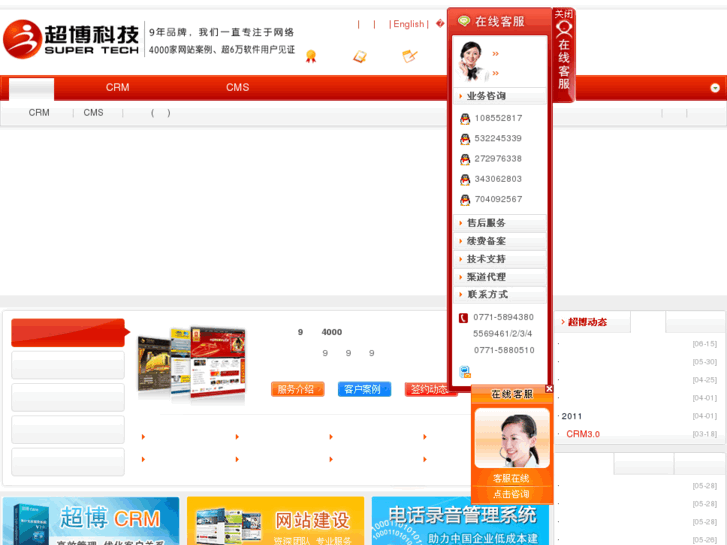Click the orange notepad icon in header
The width and height of the screenshot is (727, 545).
click(x=360, y=56)
